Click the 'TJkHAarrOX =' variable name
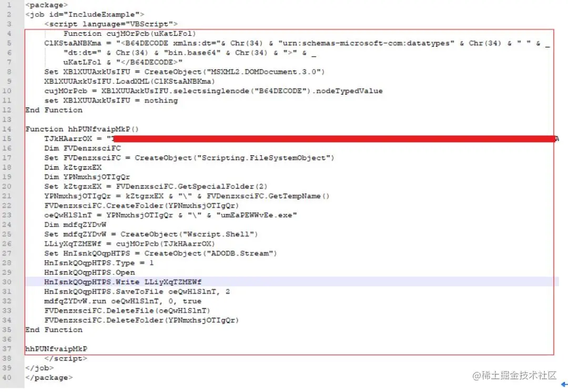This screenshot has height=392, width=568. point(68,139)
